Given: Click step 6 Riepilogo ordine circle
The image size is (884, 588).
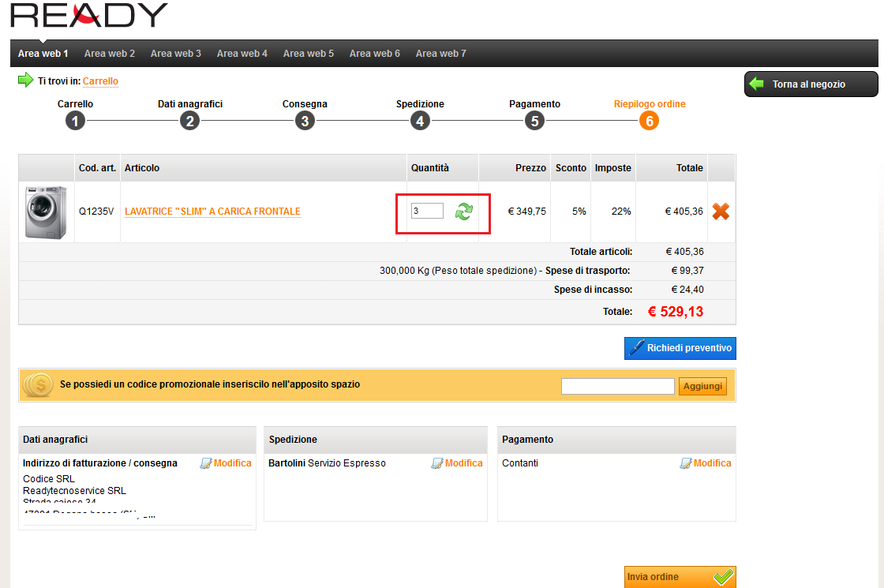Looking at the screenshot, I should [x=649, y=121].
